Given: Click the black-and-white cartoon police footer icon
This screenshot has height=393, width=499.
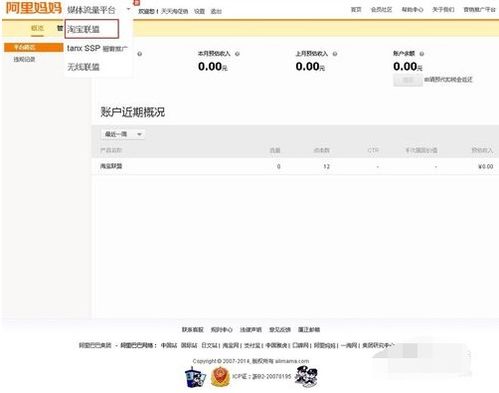Looking at the screenshot, I should tap(306, 377).
